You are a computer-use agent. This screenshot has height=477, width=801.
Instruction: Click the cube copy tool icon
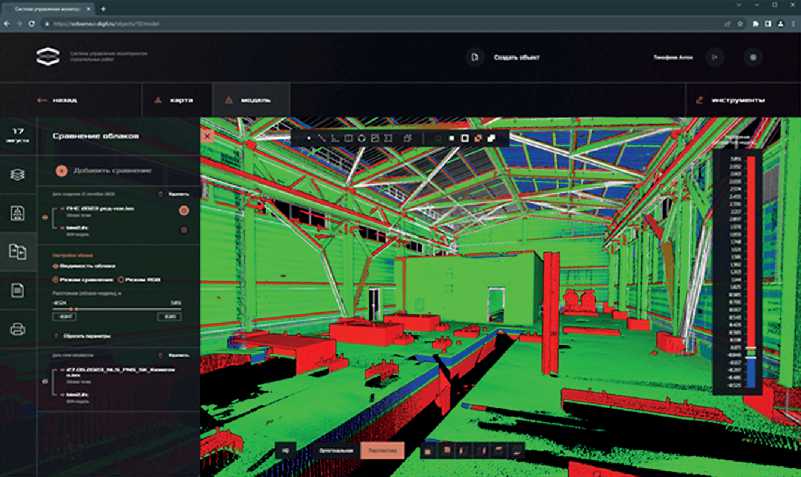tap(408, 138)
